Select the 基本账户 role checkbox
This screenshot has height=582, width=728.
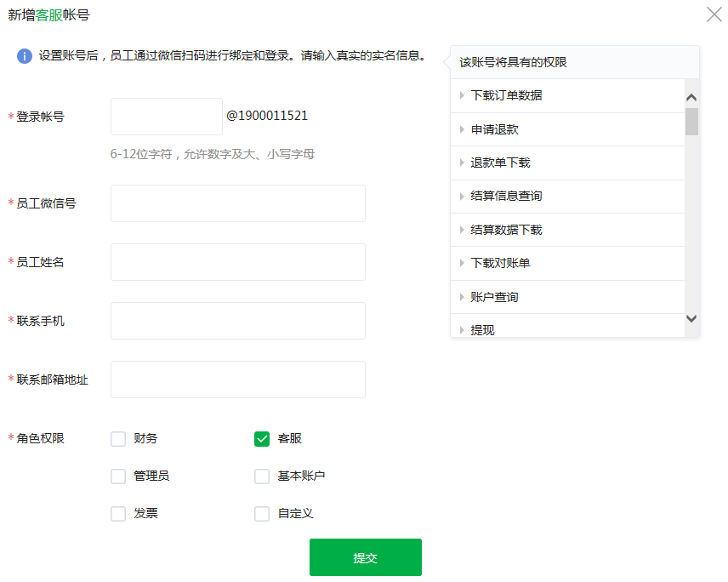click(x=262, y=476)
